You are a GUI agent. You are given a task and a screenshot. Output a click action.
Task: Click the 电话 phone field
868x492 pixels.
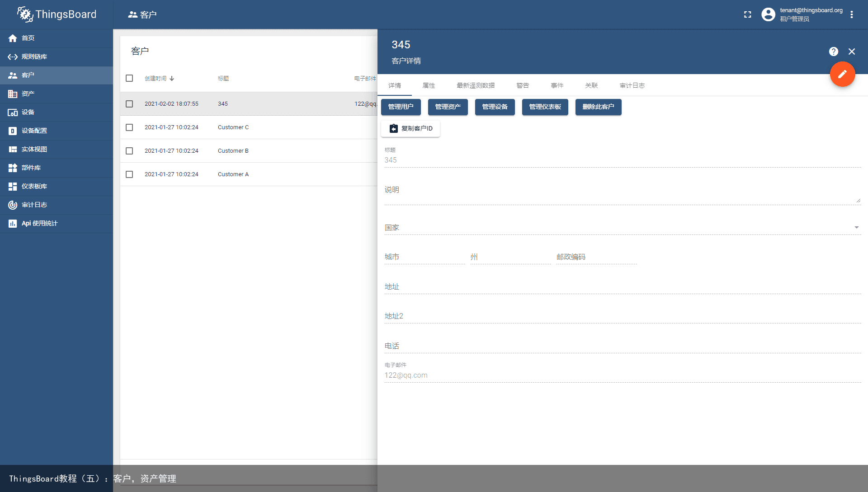point(623,346)
